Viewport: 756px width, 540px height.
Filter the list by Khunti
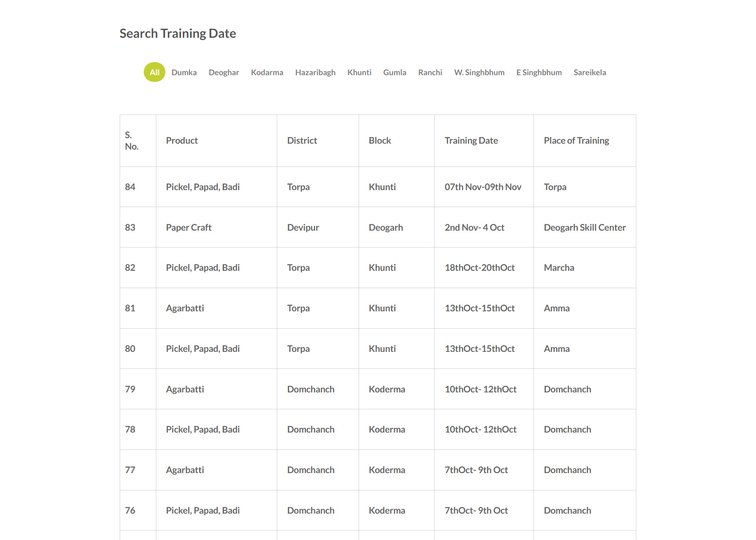(359, 72)
